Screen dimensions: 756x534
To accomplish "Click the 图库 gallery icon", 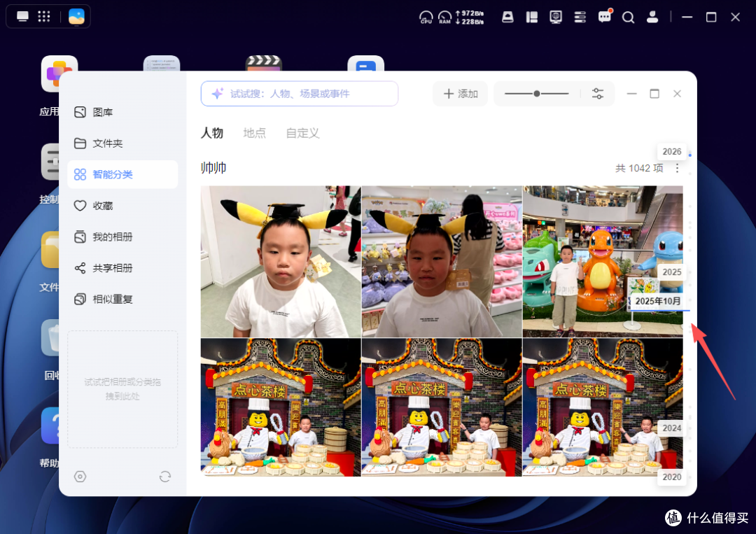I will (x=80, y=112).
